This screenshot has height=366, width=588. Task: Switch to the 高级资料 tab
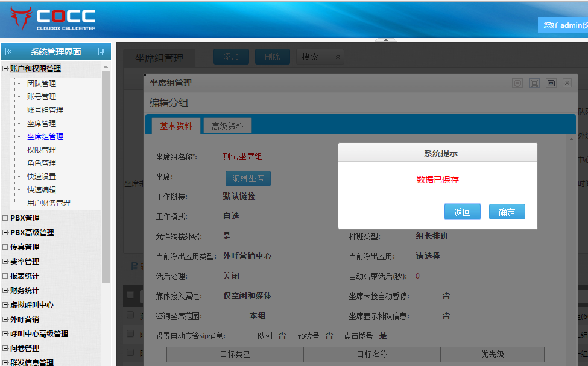tap(227, 126)
